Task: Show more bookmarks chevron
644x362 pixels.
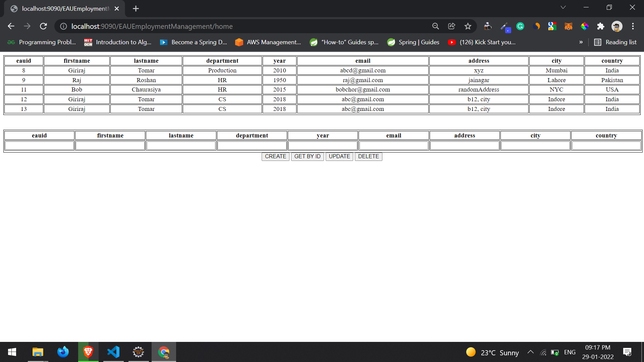Action: pos(581,42)
